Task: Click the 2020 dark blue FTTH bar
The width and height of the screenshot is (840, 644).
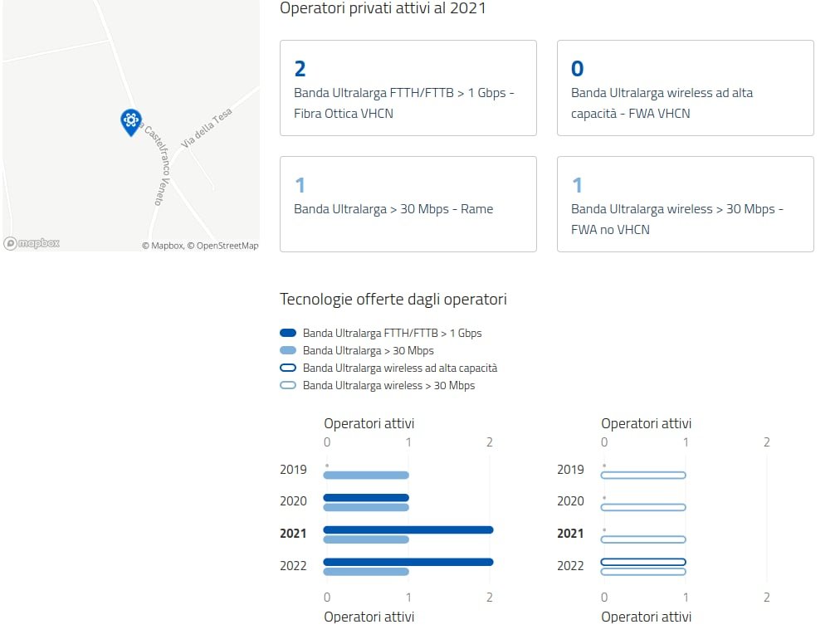Action: click(x=366, y=498)
